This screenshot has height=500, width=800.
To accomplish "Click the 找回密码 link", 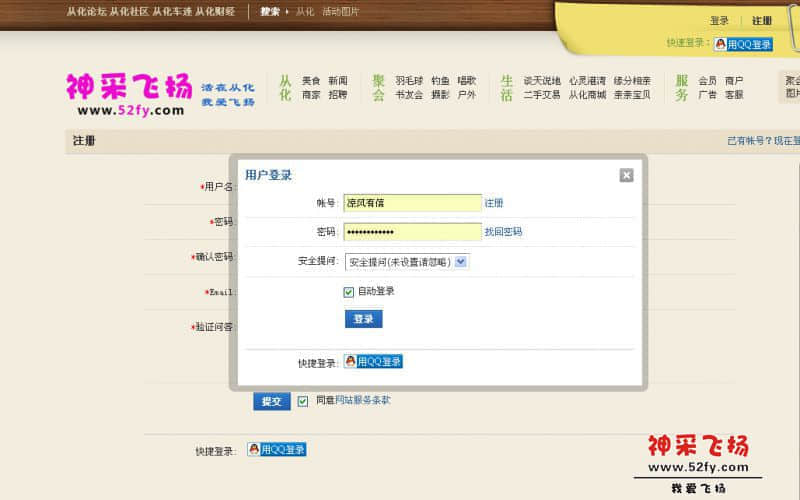I will coord(503,232).
